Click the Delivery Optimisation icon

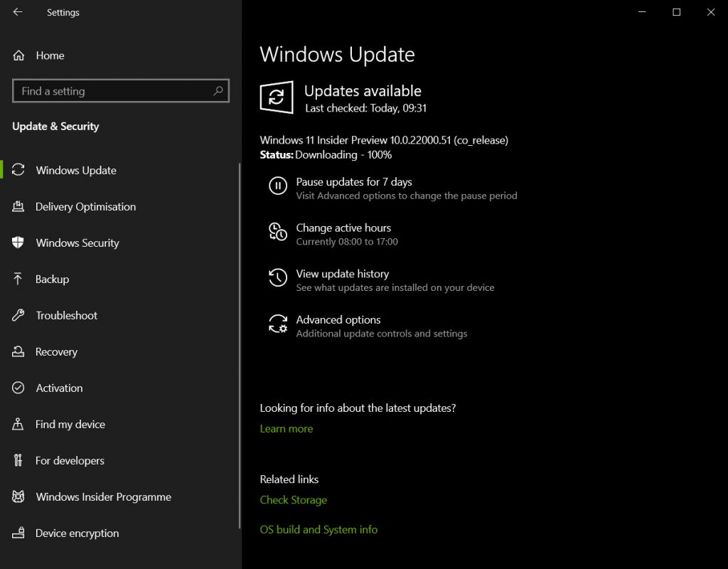tap(18, 206)
